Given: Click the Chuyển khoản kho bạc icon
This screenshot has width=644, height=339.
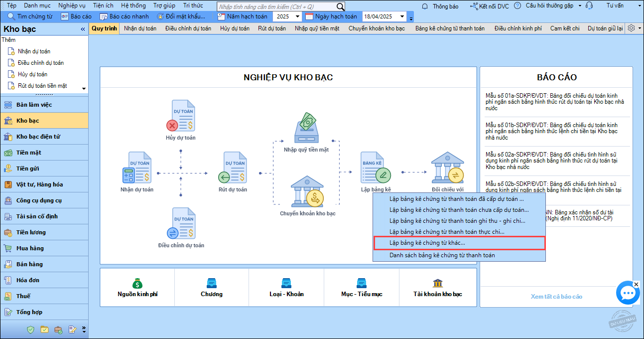Looking at the screenshot, I should click(307, 192).
